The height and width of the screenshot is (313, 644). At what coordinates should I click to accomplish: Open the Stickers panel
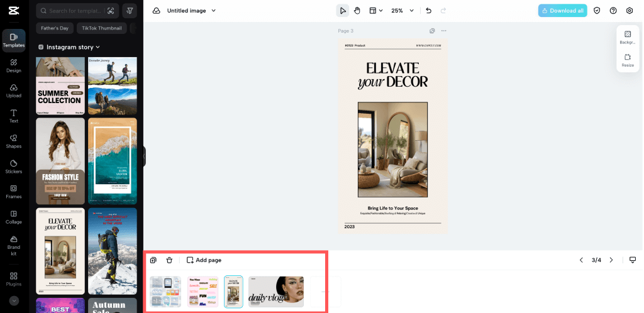pyautogui.click(x=14, y=167)
